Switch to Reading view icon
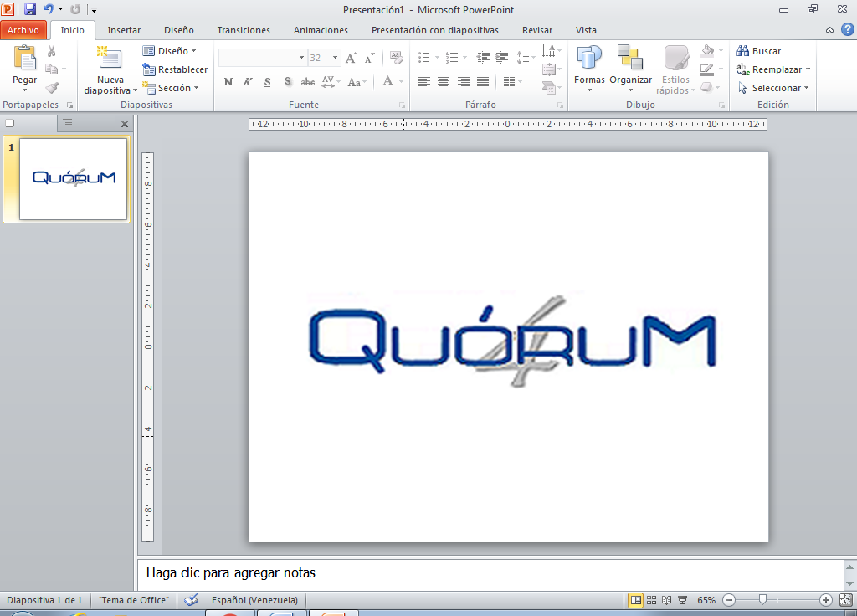 coord(667,600)
